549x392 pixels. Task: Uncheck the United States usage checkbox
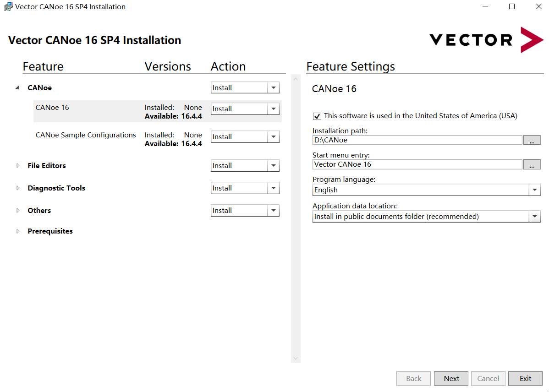317,116
